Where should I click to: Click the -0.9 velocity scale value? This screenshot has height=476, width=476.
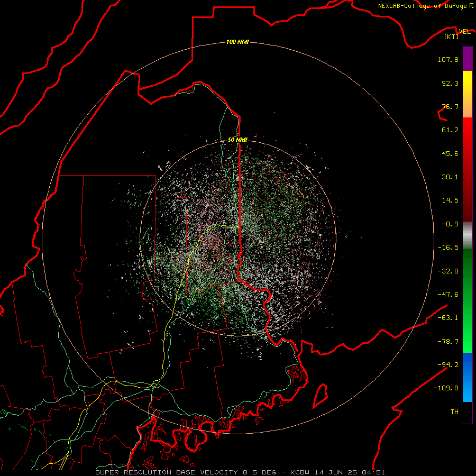(450, 224)
